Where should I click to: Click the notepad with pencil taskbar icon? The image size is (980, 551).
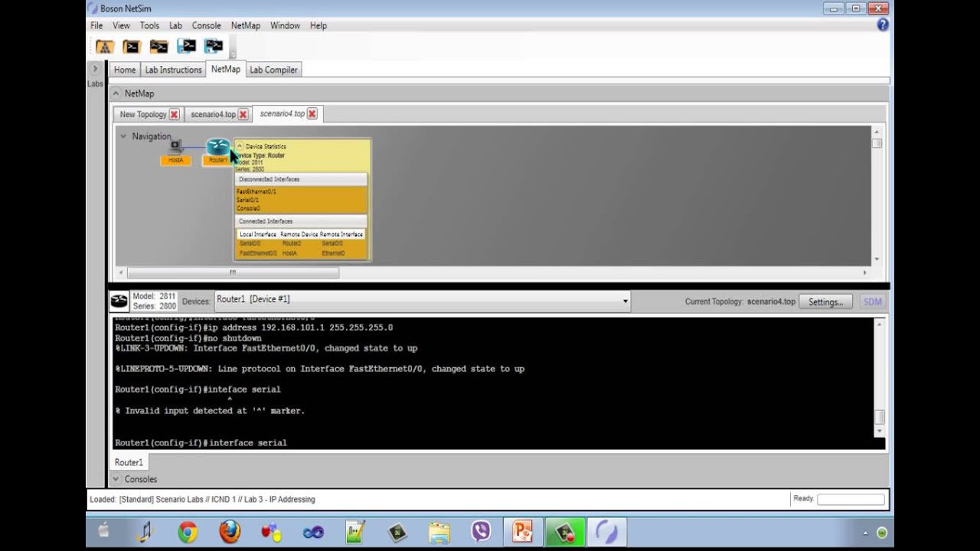pyautogui.click(x=355, y=532)
